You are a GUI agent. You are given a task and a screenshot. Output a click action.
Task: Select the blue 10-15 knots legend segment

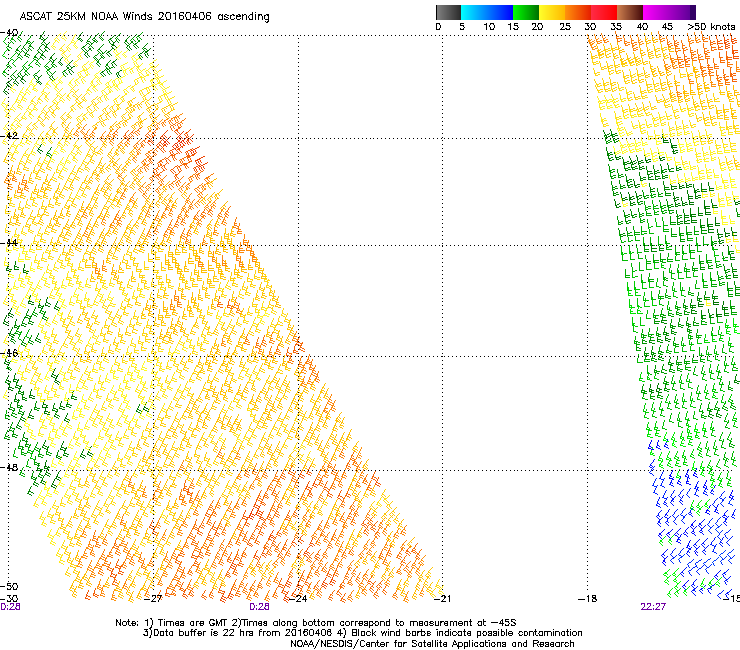click(500, 12)
